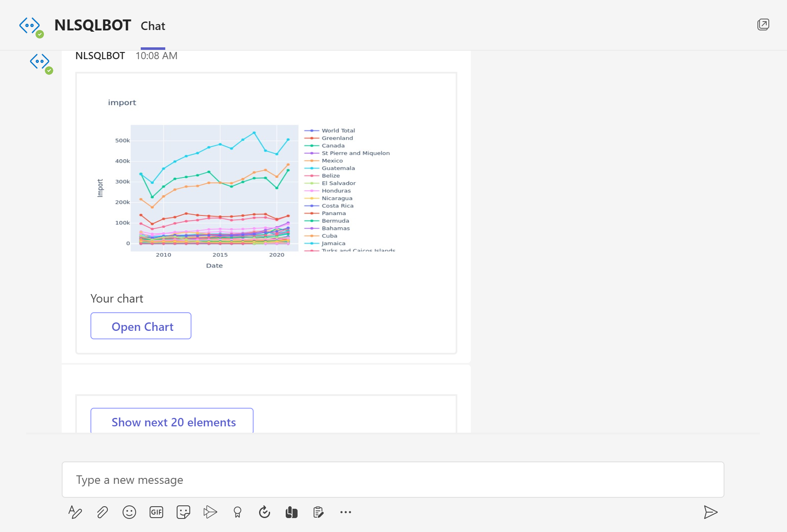This screenshot has height=532, width=787.
Task: Attach a file to the message
Action: point(102,512)
